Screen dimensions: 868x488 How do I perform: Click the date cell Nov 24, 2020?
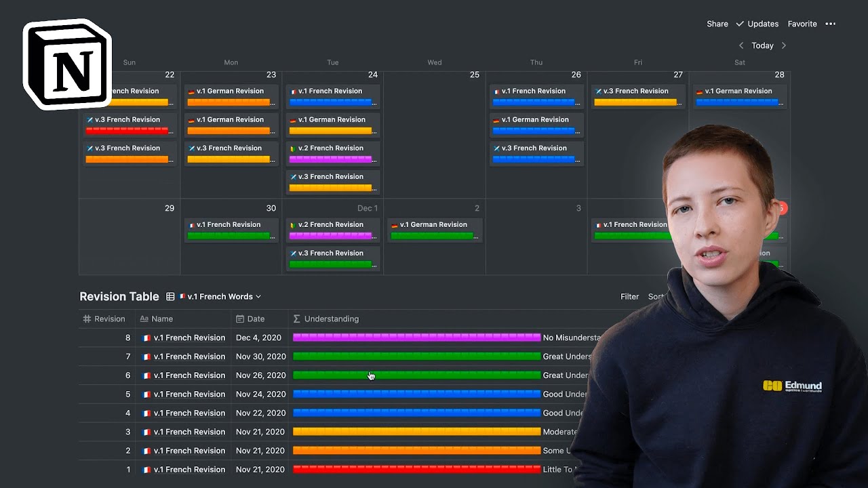260,394
